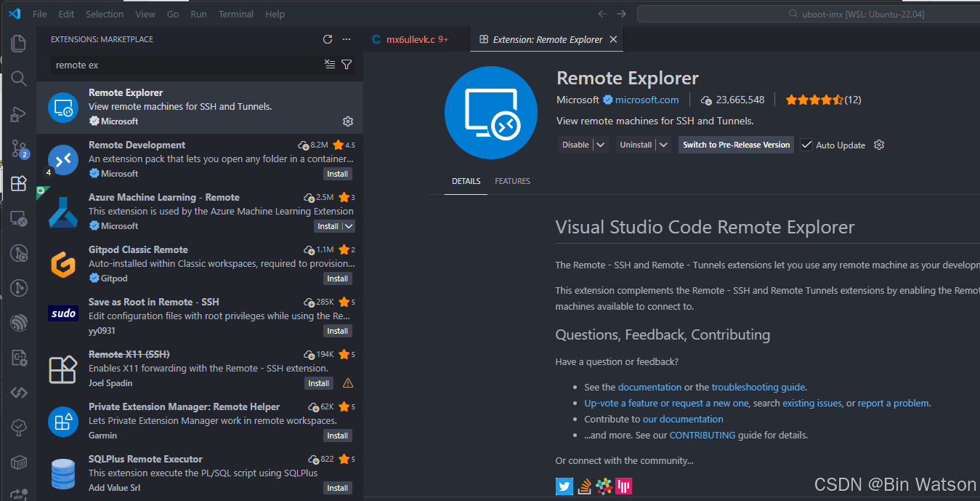This screenshot has width=980, height=501.
Task: Open Manage gear for Remote Explorer list row
Action: click(x=347, y=121)
